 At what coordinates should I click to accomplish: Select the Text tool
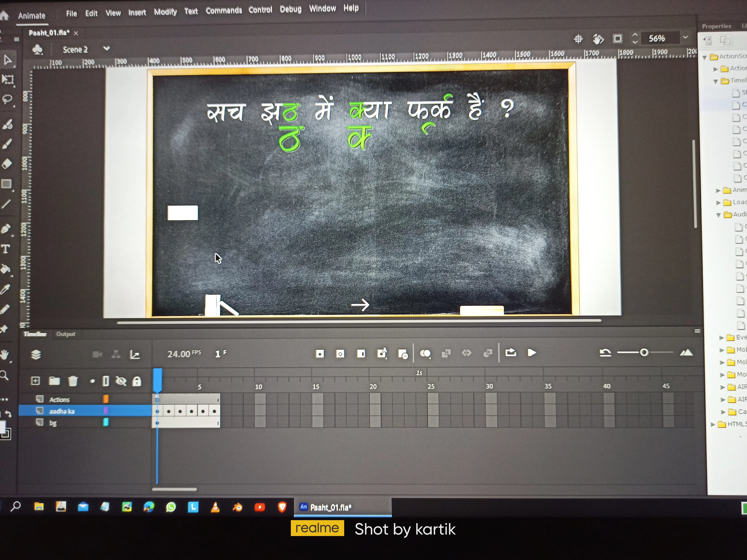[5, 249]
